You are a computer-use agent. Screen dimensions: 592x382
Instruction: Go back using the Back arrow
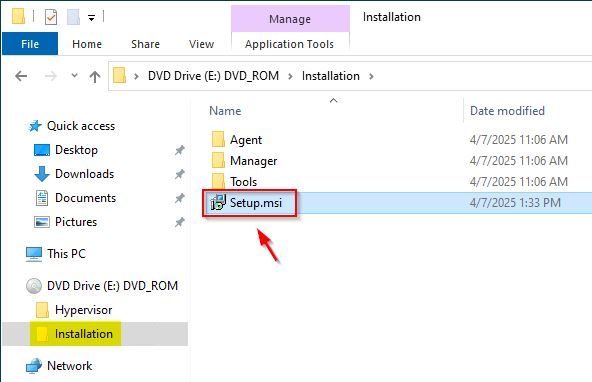pos(21,76)
